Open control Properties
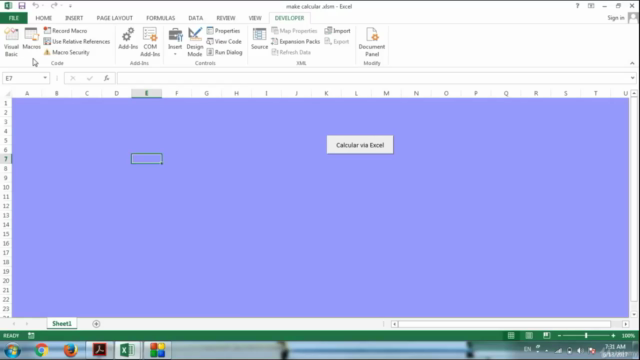This screenshot has height=360, width=640. point(223,31)
